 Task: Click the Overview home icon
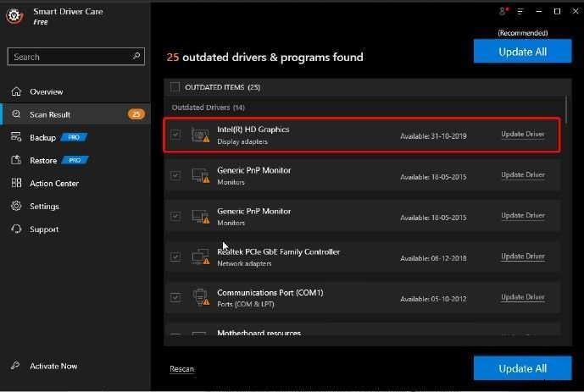click(x=16, y=91)
